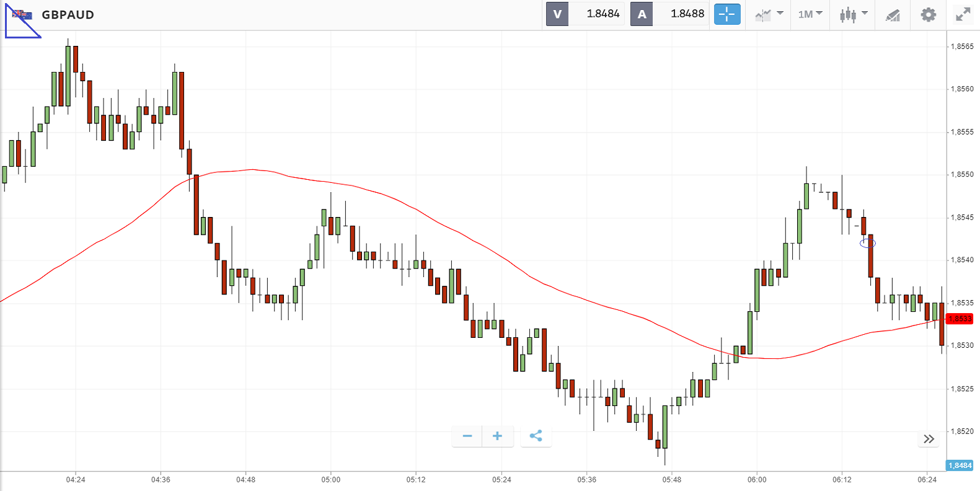Open the candlestick chart type dropdown
This screenshot has width=980, height=491.
pos(854,14)
